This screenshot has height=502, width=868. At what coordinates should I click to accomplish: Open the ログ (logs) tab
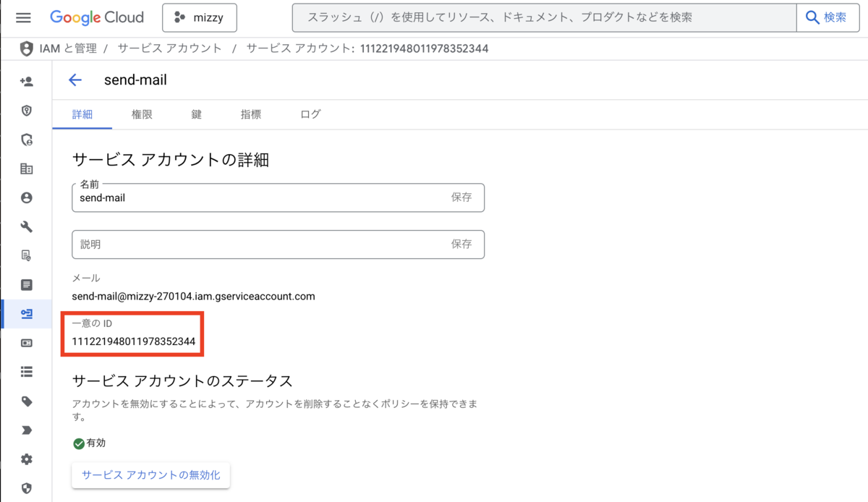(310, 114)
